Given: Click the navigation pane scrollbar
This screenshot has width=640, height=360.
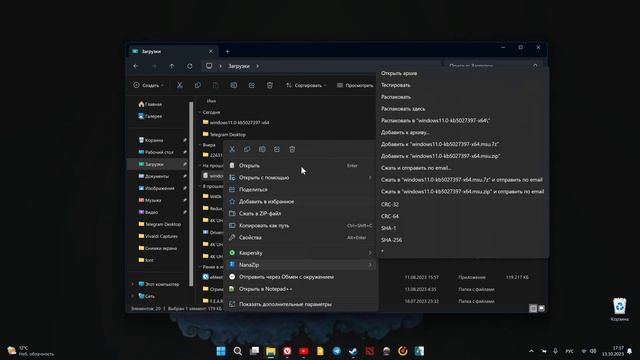Looking at the screenshot, I should [191, 194].
